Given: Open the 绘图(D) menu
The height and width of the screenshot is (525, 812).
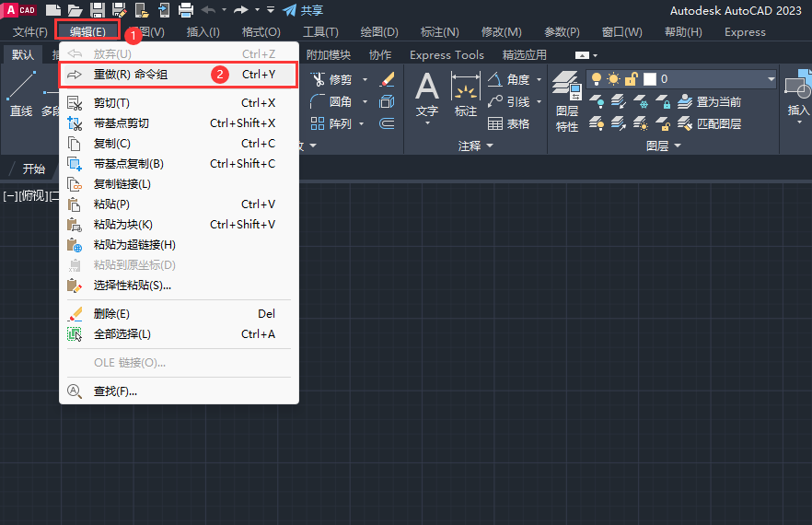Looking at the screenshot, I should 379,32.
